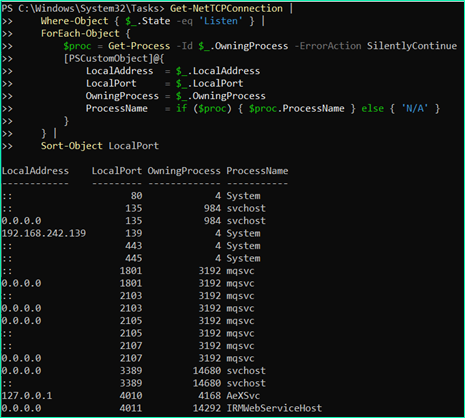This screenshot has height=418, width=465.
Task: Click the ProcessName column header
Action: click(x=257, y=171)
